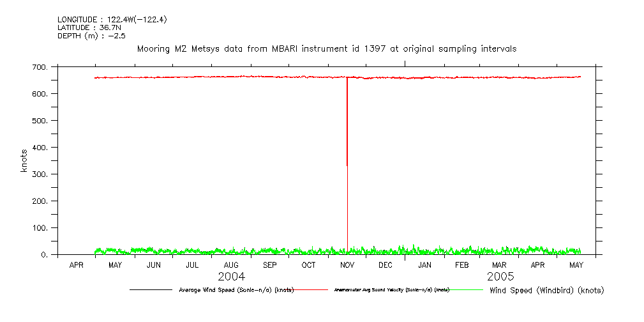Click the plot title mentioning Mooring M2 Metsys

(327, 49)
